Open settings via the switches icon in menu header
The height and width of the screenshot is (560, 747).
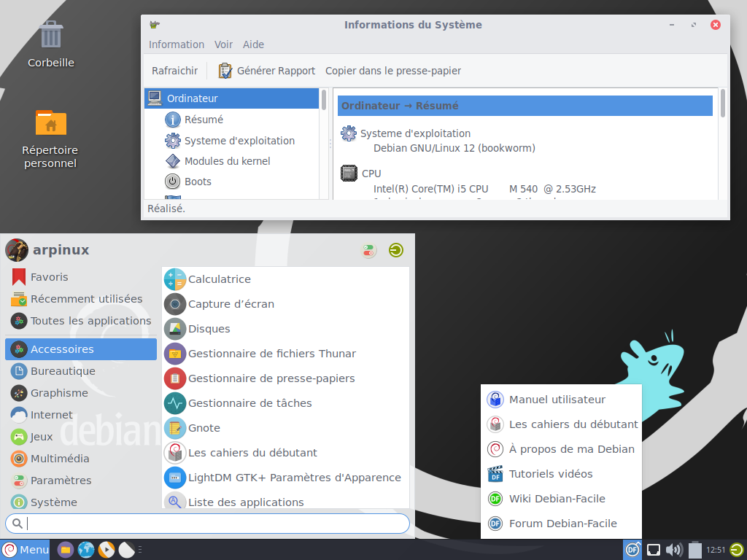368,250
